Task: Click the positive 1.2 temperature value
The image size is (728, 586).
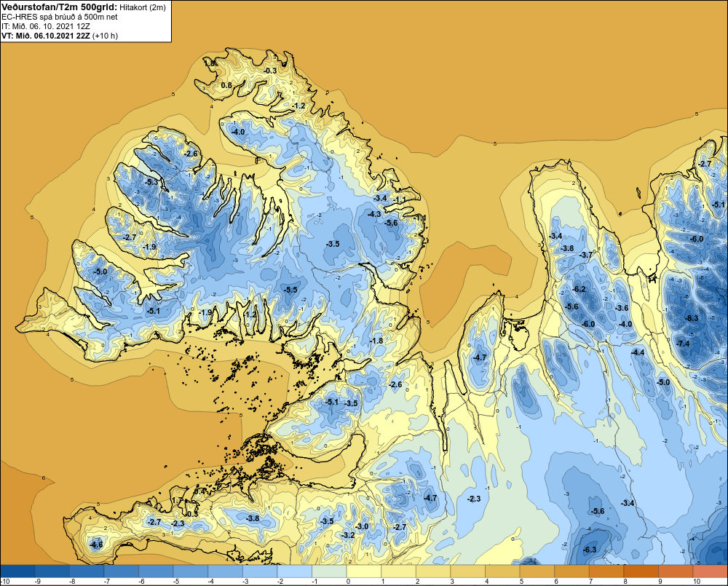Action: click(250, 314)
